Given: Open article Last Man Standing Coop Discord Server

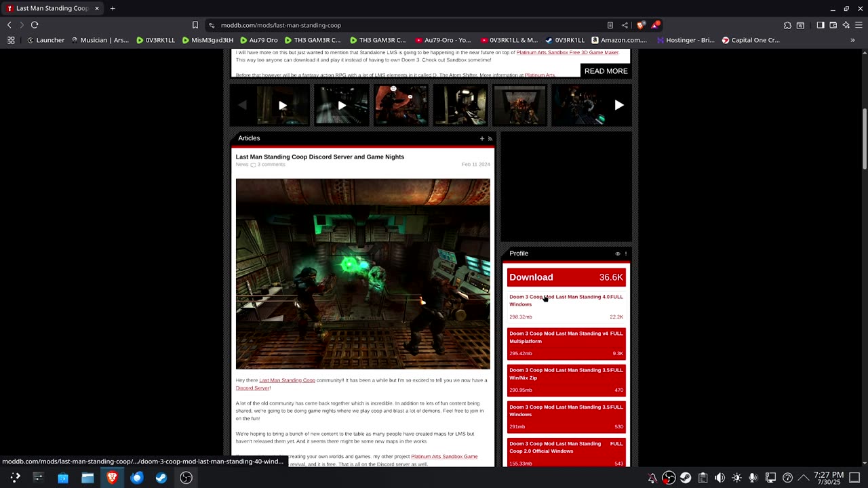Looking at the screenshot, I should click(320, 157).
